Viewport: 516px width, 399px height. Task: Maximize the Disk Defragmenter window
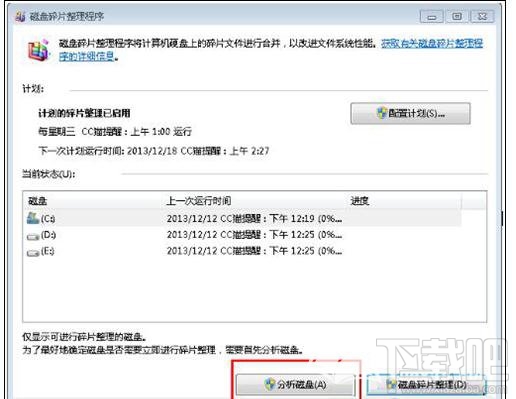click(457, 16)
